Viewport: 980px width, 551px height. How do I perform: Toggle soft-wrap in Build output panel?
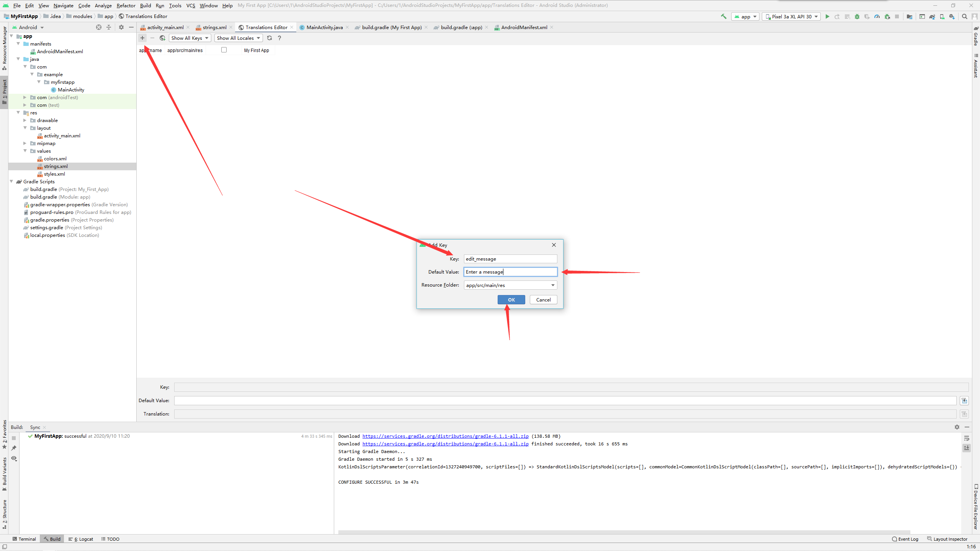(x=967, y=438)
